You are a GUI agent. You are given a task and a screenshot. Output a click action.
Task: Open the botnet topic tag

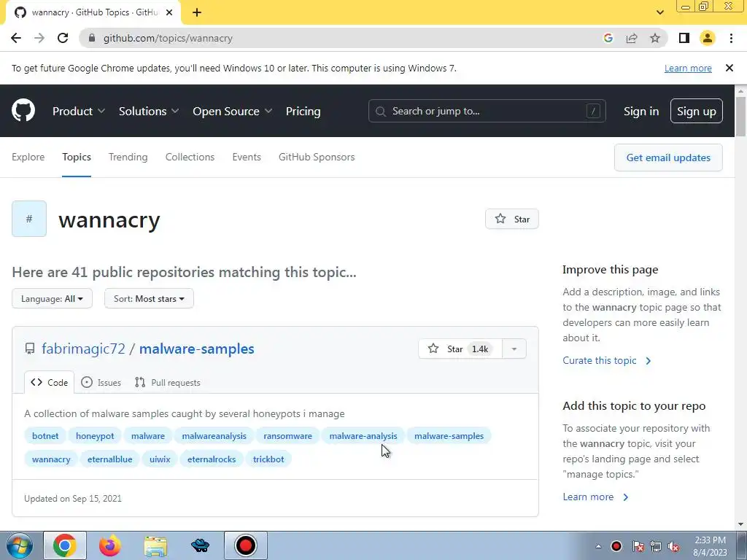tap(45, 436)
